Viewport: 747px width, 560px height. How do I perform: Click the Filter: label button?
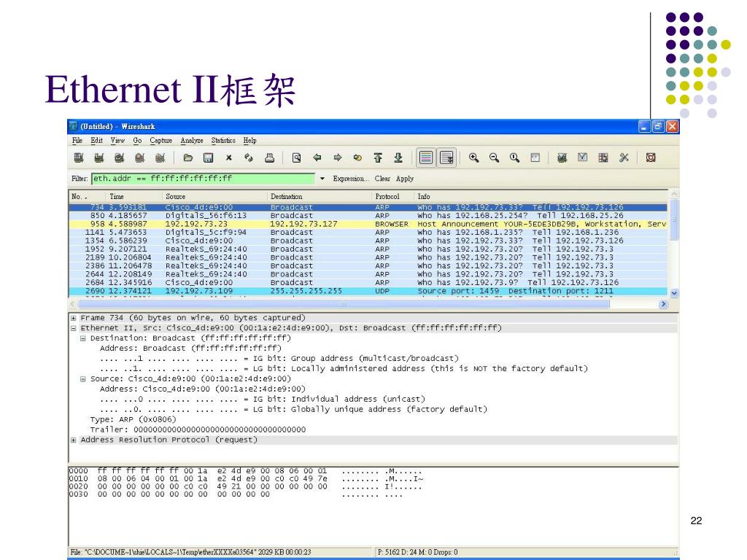coord(80,179)
